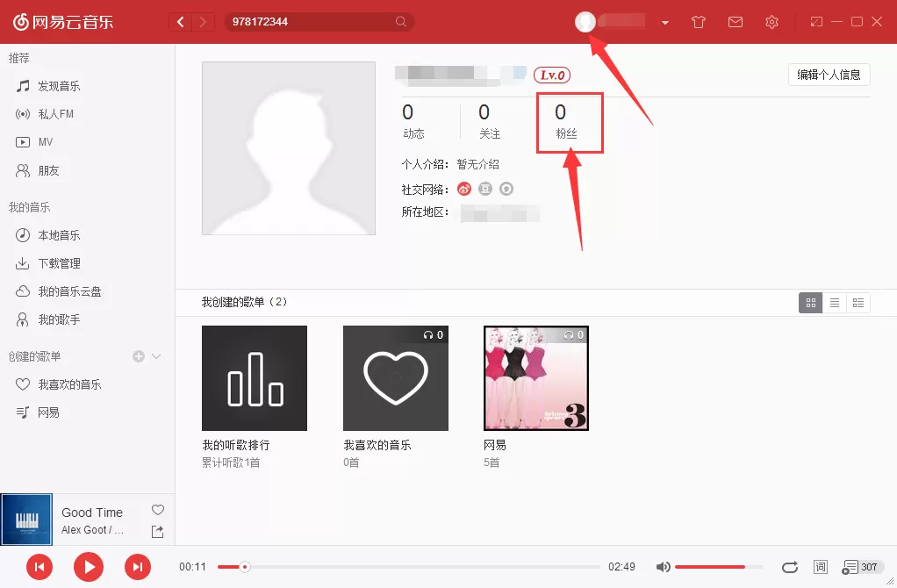Mute with the speaker icon
897x588 pixels.
[663, 567]
